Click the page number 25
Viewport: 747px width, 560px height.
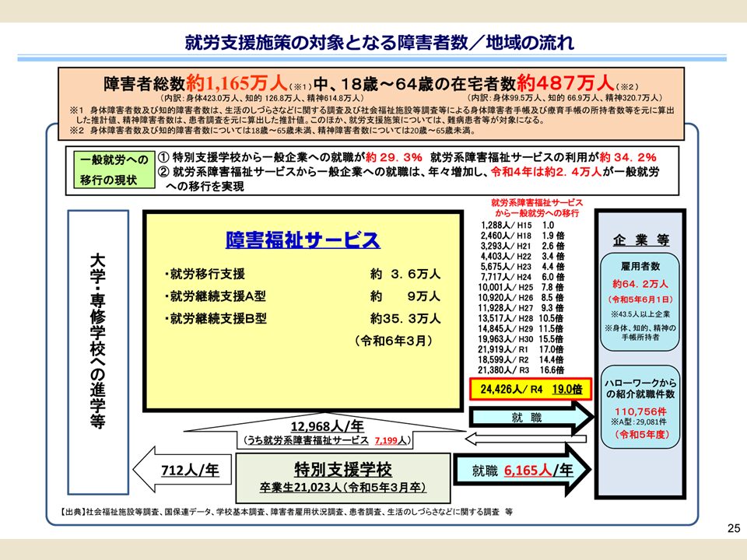(732, 529)
